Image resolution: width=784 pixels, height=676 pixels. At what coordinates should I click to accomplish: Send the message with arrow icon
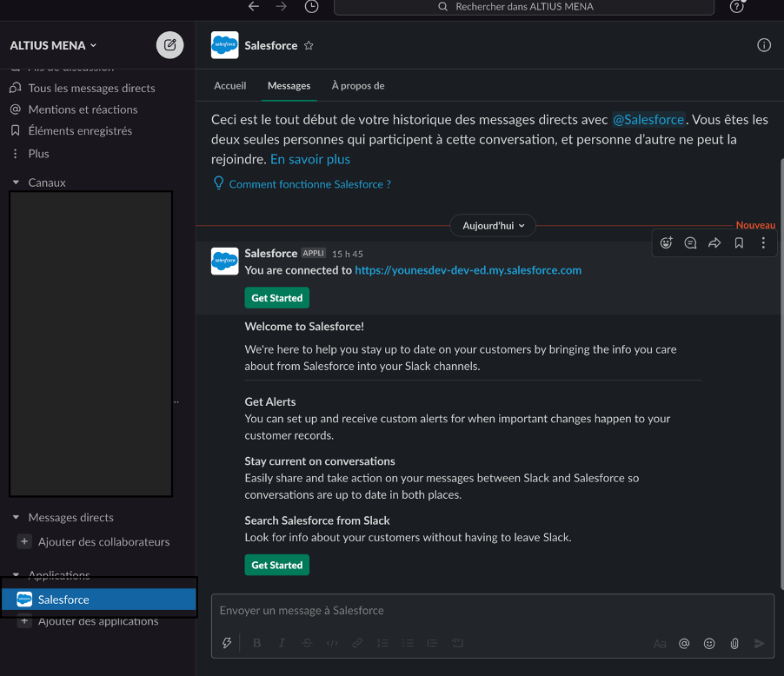[759, 644]
